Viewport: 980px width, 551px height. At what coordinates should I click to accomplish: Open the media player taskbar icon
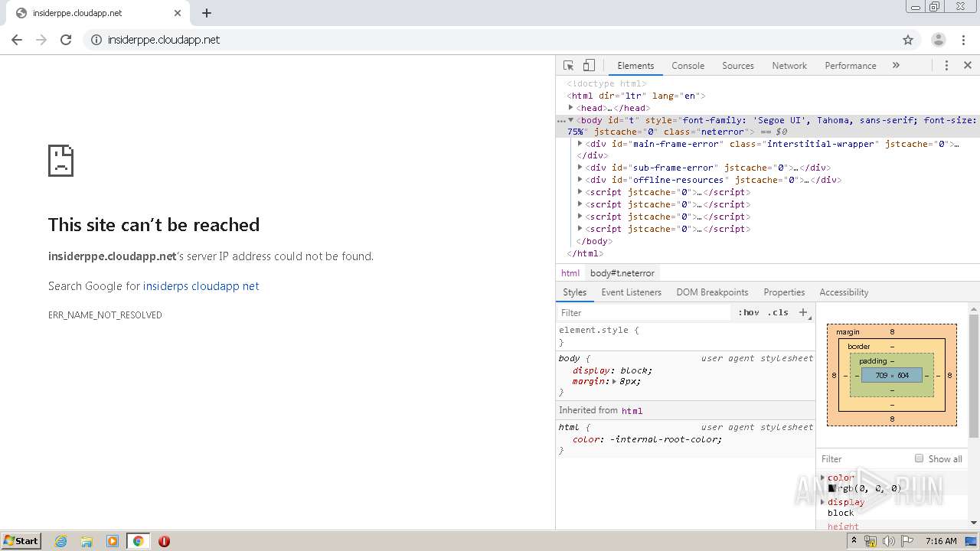tap(113, 541)
